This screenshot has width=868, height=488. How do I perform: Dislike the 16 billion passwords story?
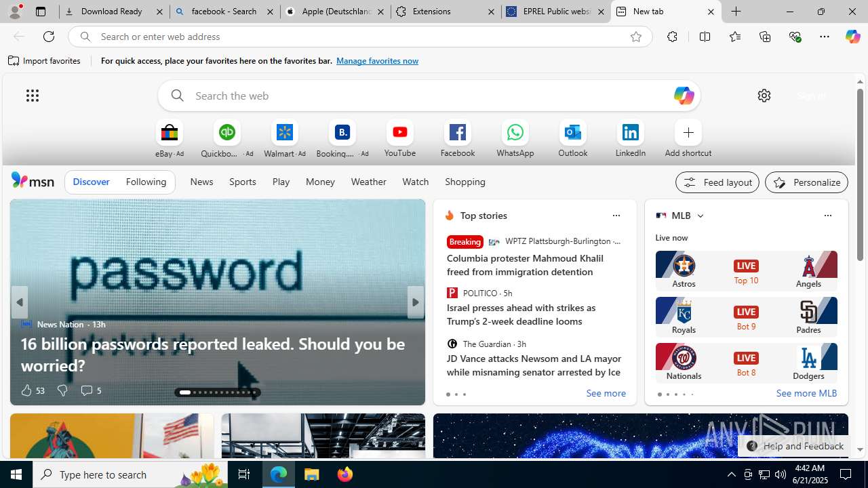pyautogui.click(x=62, y=390)
